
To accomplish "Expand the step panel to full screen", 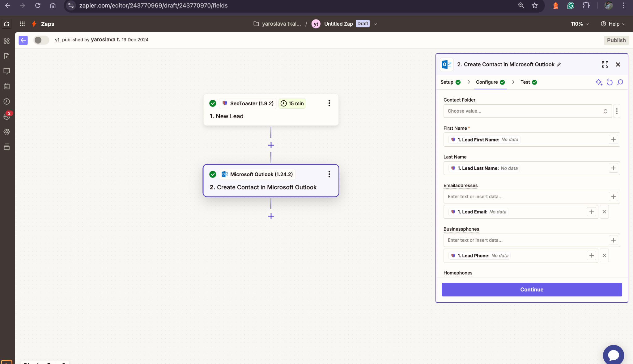I will (x=605, y=64).
